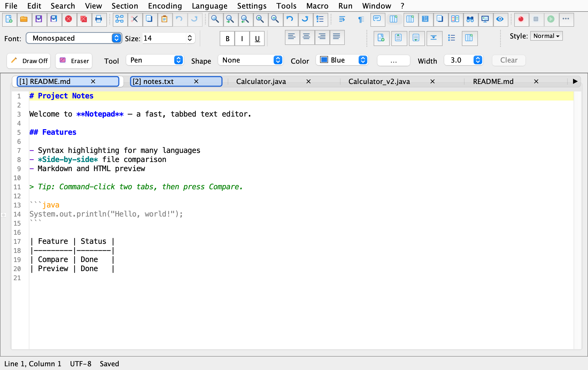Viewport: 588px width, 370px height.
Task: Zoom in using the plus magnifier icon
Action: [260, 19]
